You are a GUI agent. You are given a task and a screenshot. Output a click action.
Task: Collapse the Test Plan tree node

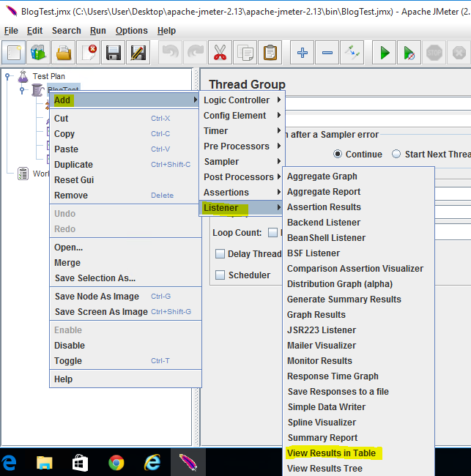(x=7, y=76)
